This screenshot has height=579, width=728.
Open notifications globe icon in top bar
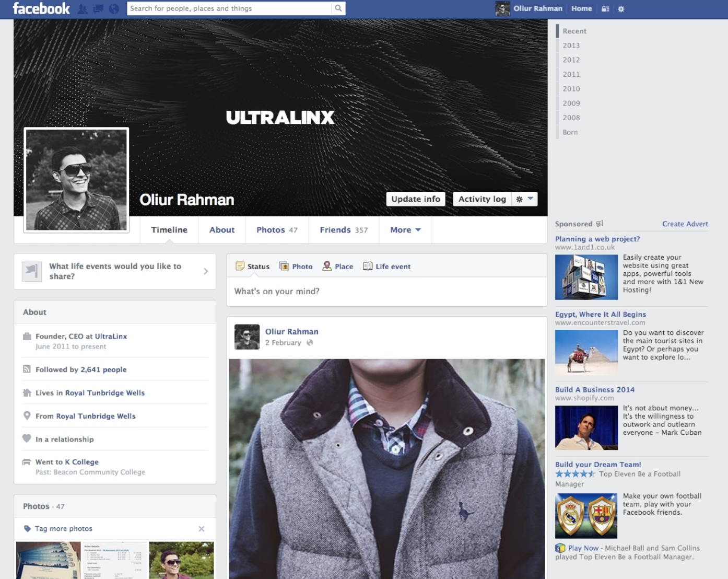coord(114,9)
